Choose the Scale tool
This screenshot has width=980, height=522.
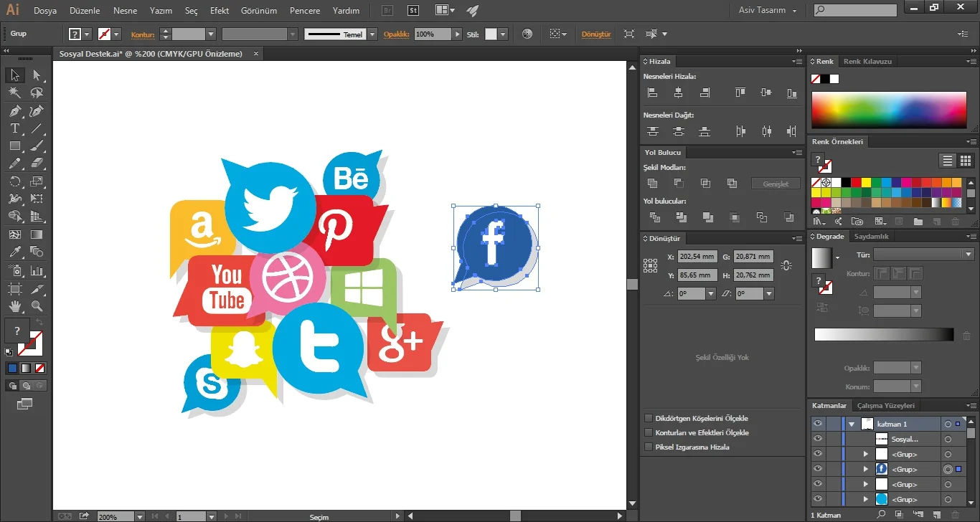pos(37,181)
